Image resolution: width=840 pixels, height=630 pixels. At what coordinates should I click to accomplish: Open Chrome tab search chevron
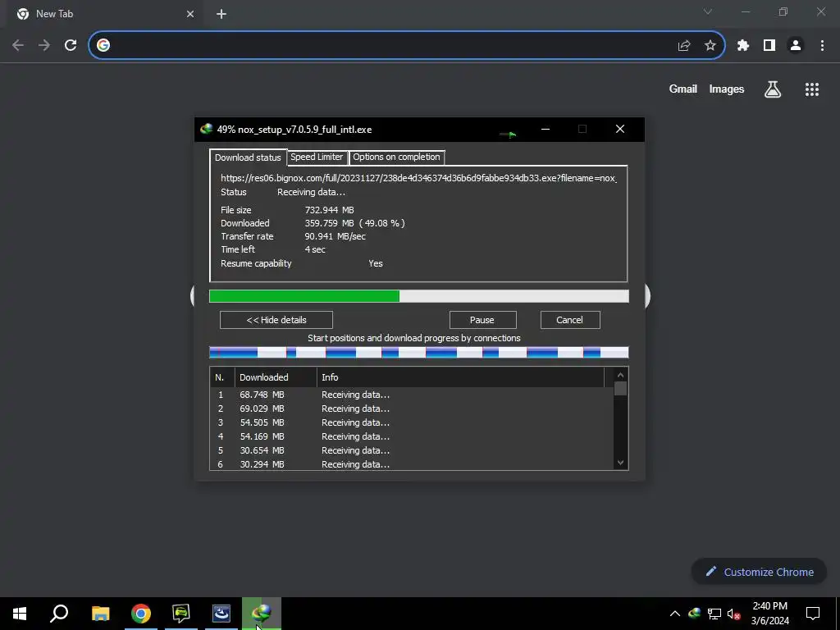[708, 11]
